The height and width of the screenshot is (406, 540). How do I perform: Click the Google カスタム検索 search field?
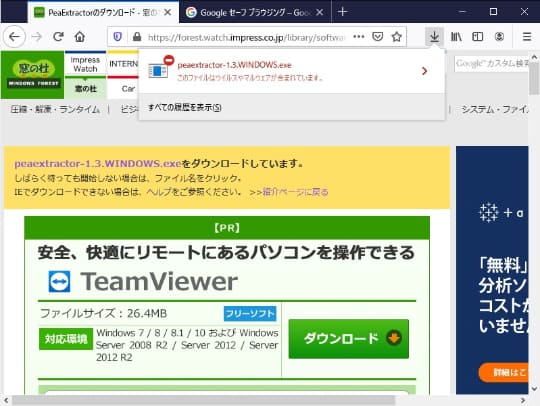pos(491,64)
